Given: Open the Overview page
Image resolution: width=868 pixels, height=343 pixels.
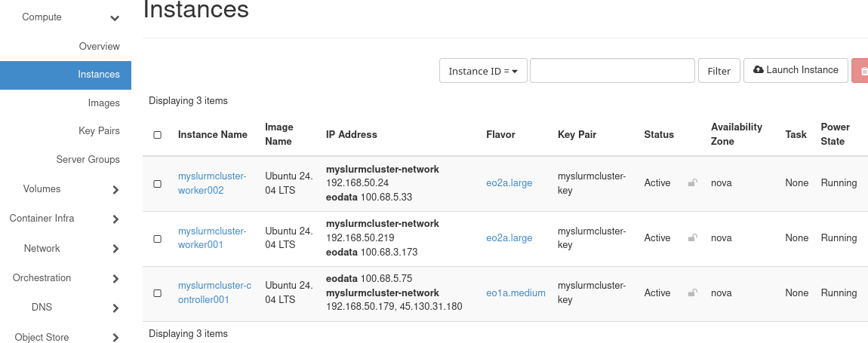Looking at the screenshot, I should 99,46.
